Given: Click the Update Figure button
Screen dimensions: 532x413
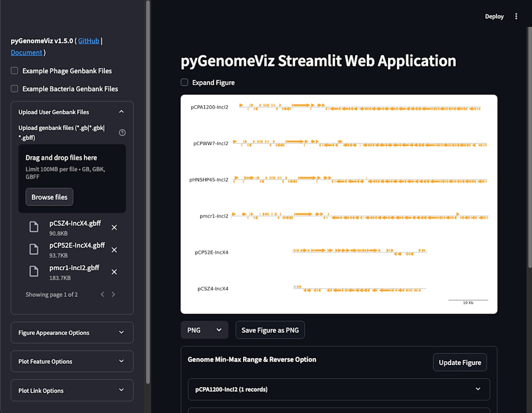Looking at the screenshot, I should [460, 362].
